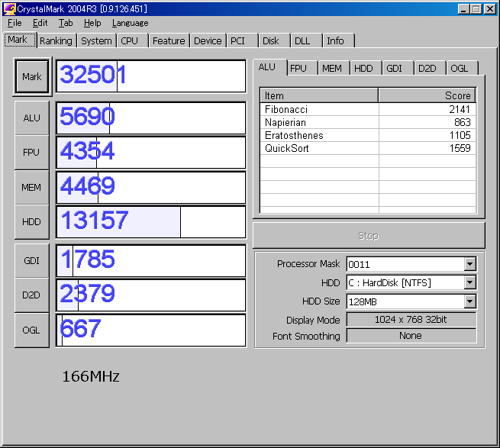Start the FPU benchmark test

point(31,153)
